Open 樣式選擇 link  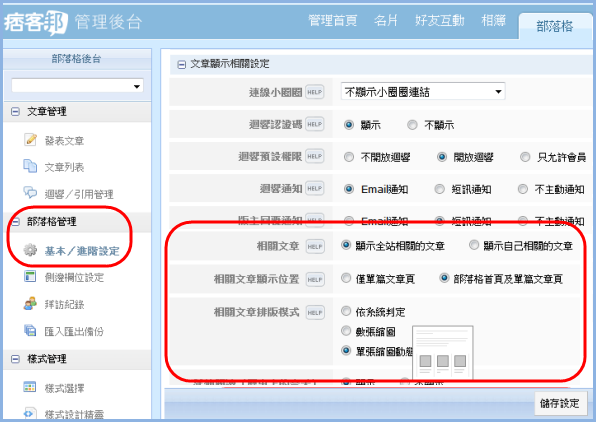[x=64, y=389]
